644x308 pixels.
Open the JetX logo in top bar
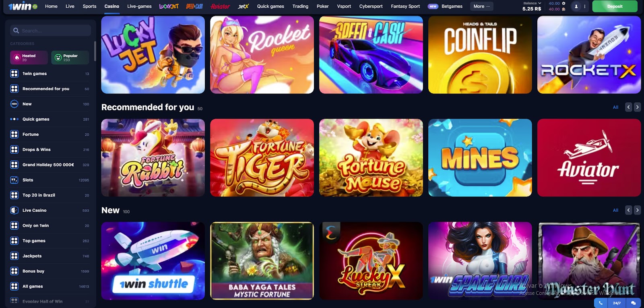[243, 6]
